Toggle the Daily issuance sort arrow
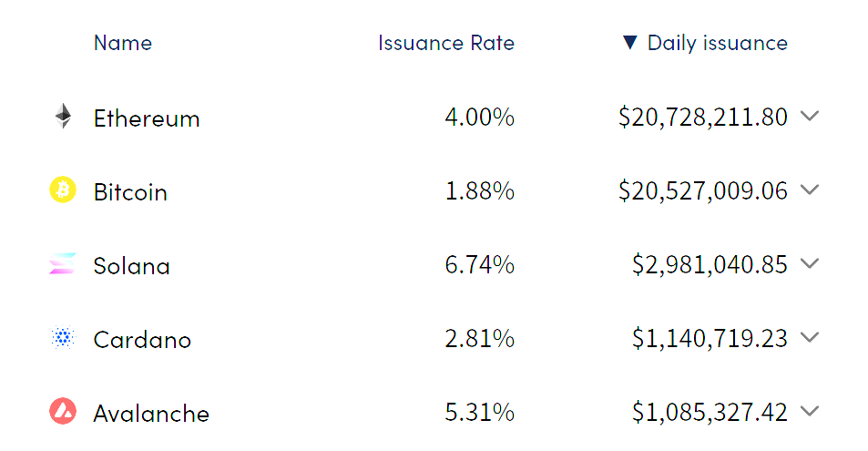This screenshot has width=868, height=451. 630,43
